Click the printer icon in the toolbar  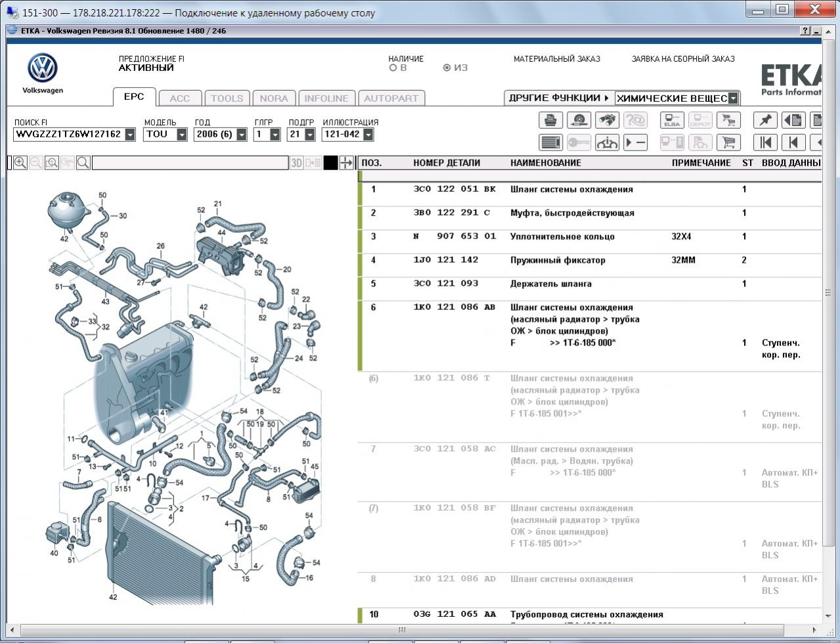pos(550,120)
